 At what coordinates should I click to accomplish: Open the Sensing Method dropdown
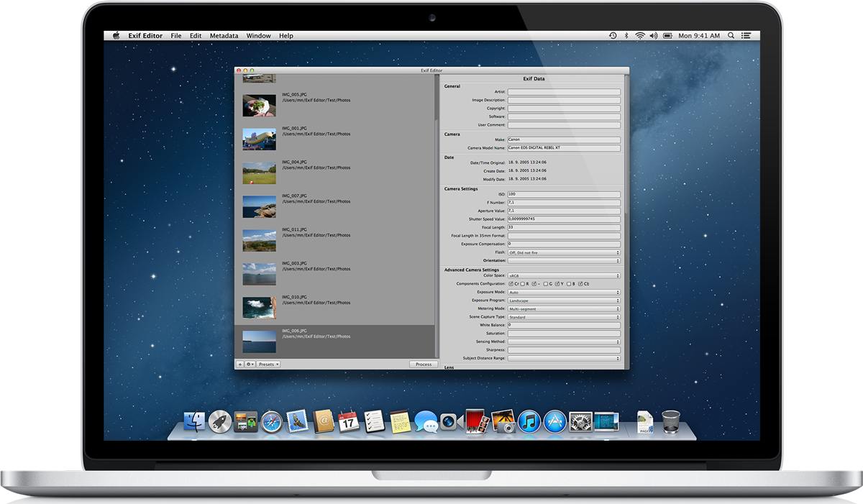pos(564,342)
